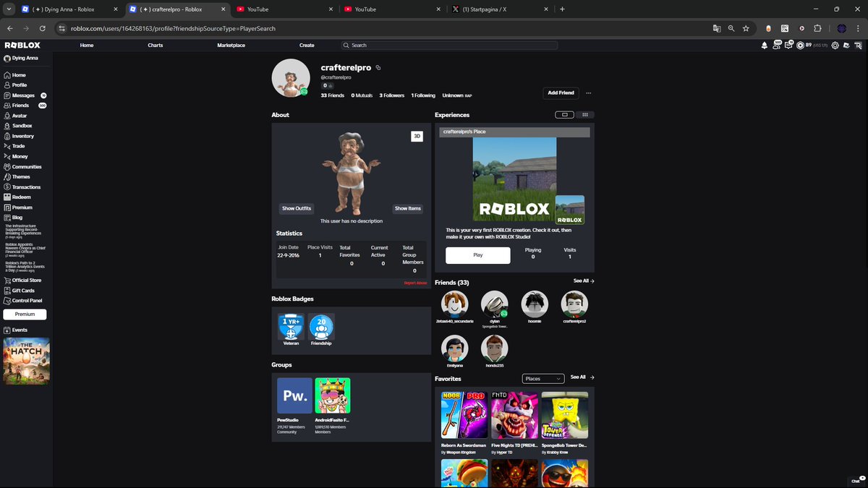Open a new browser tab
This screenshot has width=868, height=488.
click(562, 9)
